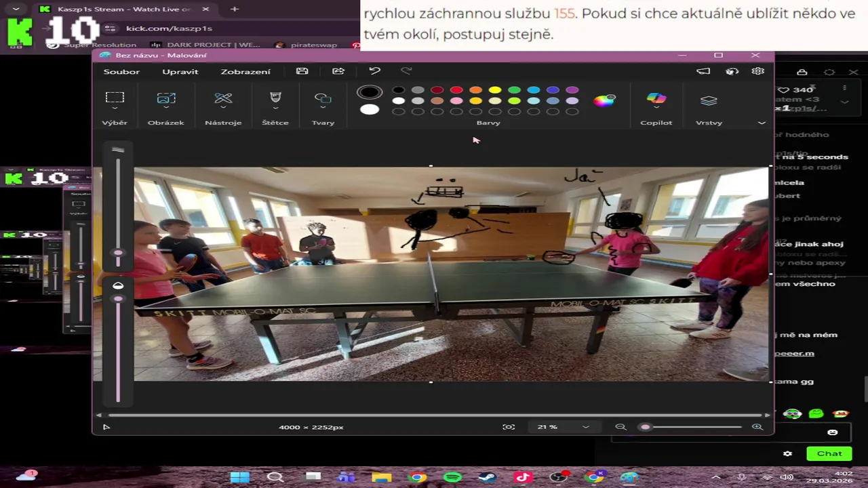
Task: Select primary black color circle
Action: [x=370, y=92]
